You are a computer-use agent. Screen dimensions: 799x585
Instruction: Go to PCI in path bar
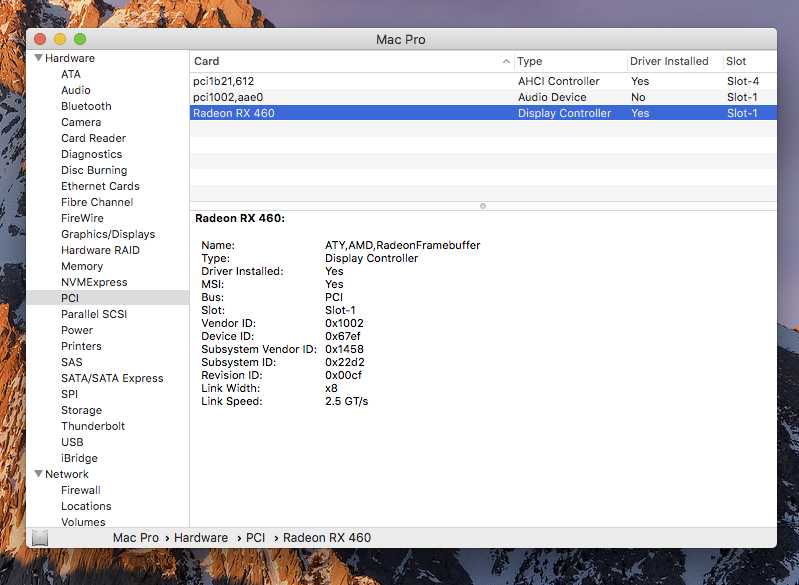255,538
